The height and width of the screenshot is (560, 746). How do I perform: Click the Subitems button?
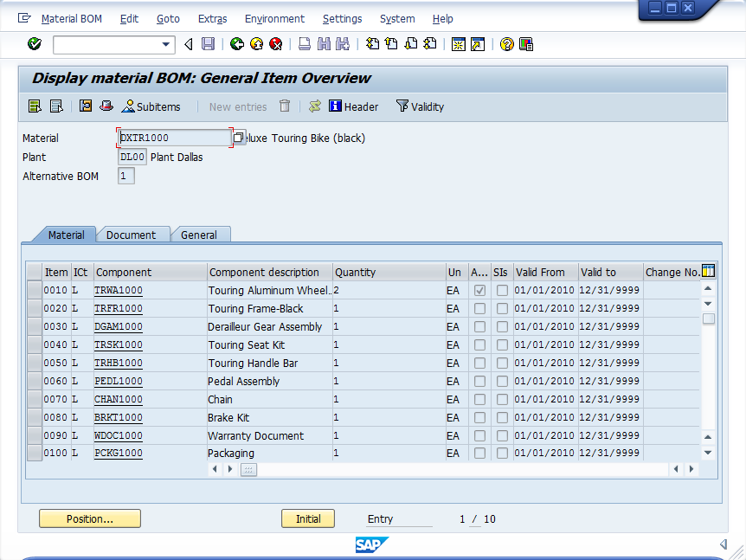[x=151, y=106]
